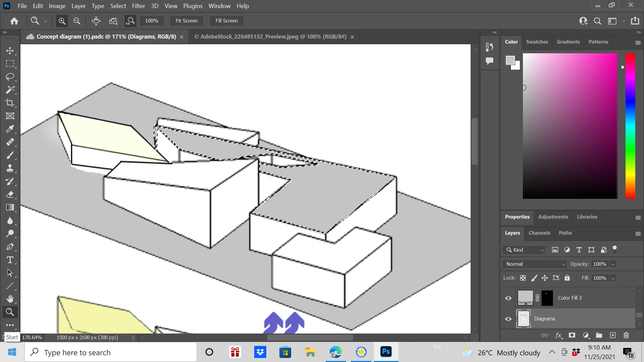This screenshot has height=362, width=644.
Task: Select the Crop tool
Action: [10, 103]
